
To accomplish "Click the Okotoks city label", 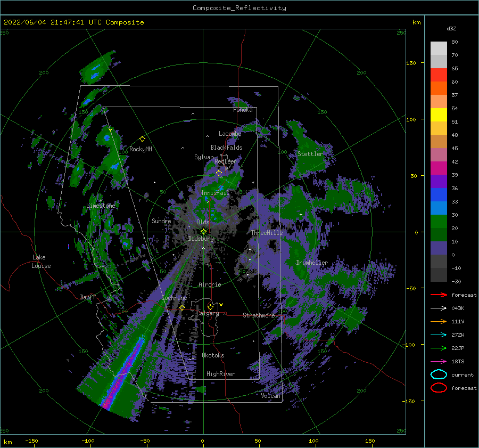I will (213, 355).
